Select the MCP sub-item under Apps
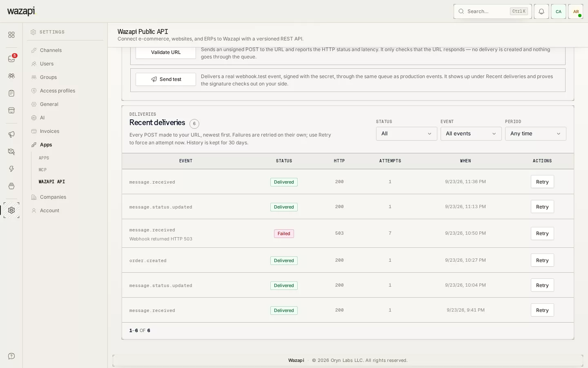Viewport: 588px width, 368px height. [x=42, y=170]
